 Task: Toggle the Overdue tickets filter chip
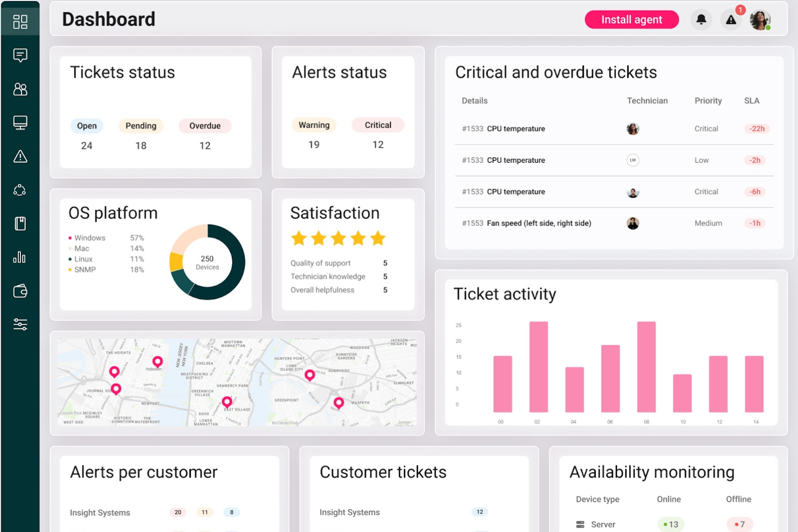pyautogui.click(x=205, y=126)
